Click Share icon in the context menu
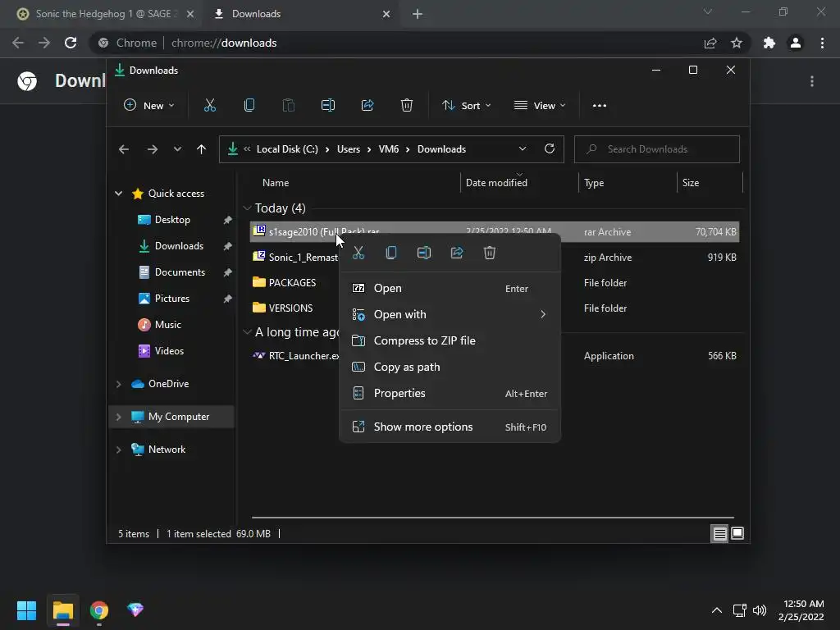This screenshot has width=840, height=630. [x=457, y=253]
